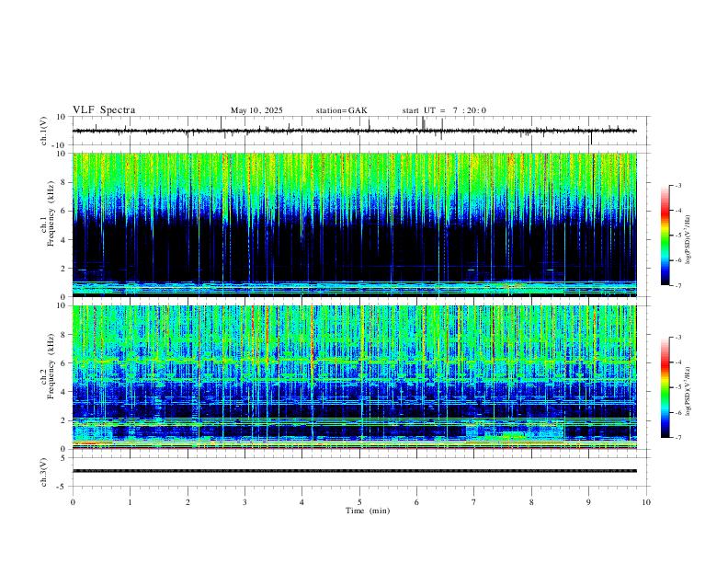Select the date 'May 10, 2025'

[256, 110]
